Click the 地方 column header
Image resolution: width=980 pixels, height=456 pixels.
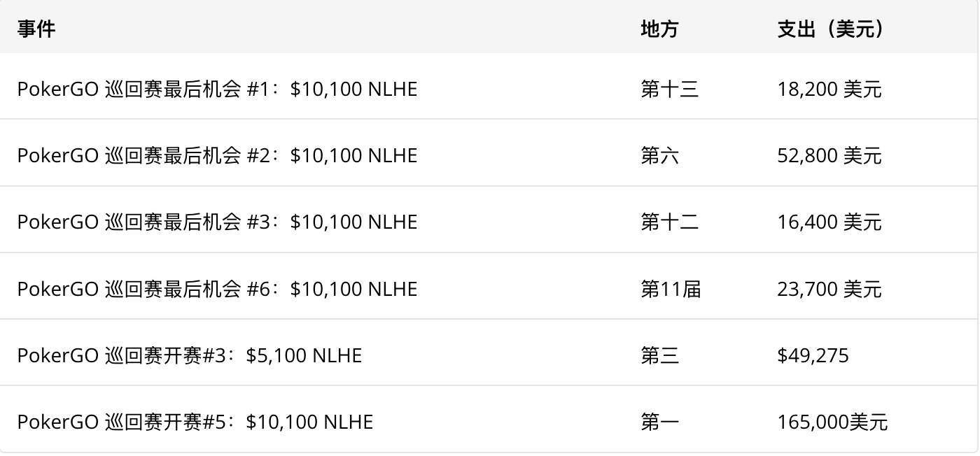point(659,29)
